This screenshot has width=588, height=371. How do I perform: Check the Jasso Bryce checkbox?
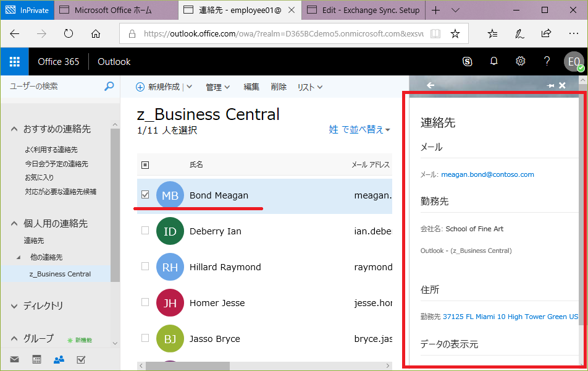[x=145, y=338]
